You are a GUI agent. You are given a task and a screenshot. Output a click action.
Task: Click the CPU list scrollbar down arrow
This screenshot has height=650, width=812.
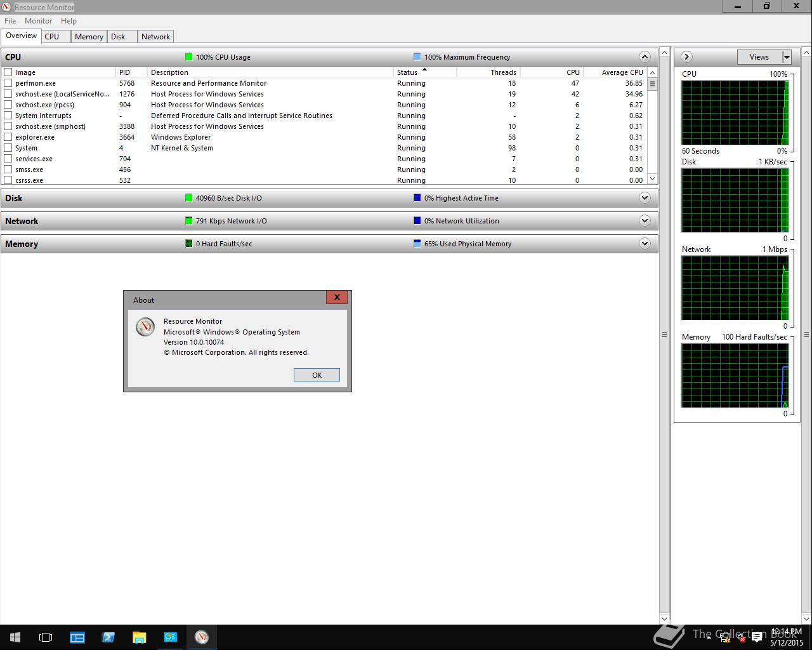[x=652, y=179]
